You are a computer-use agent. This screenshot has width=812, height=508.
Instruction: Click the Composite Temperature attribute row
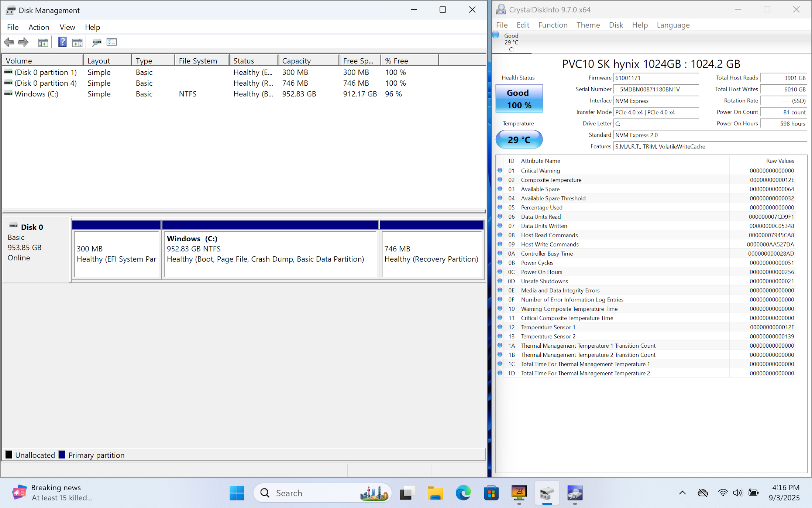(646, 180)
